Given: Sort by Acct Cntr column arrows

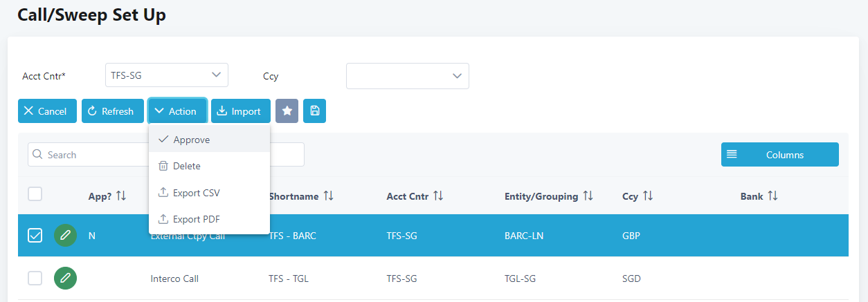Looking at the screenshot, I should click(438, 196).
